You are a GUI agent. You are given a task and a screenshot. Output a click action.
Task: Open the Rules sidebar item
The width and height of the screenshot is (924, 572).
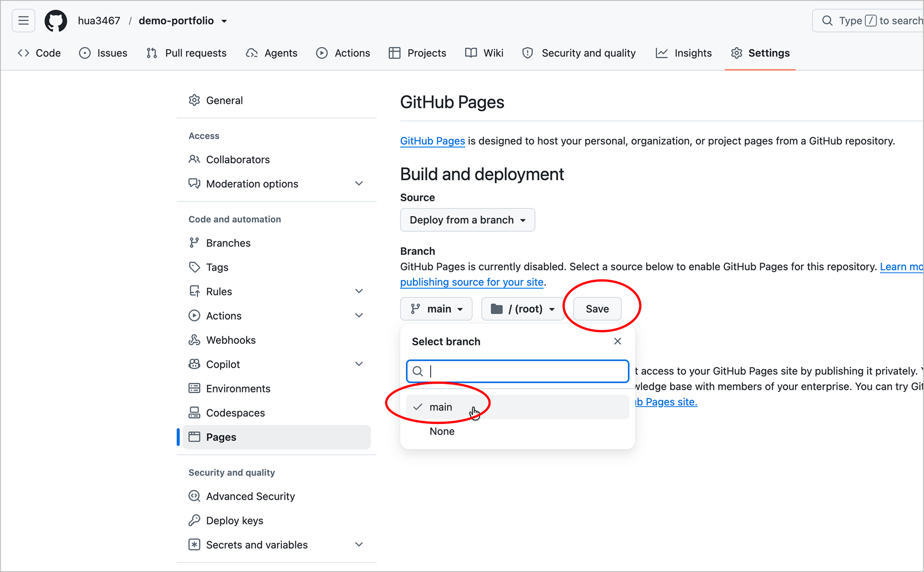tap(276, 292)
